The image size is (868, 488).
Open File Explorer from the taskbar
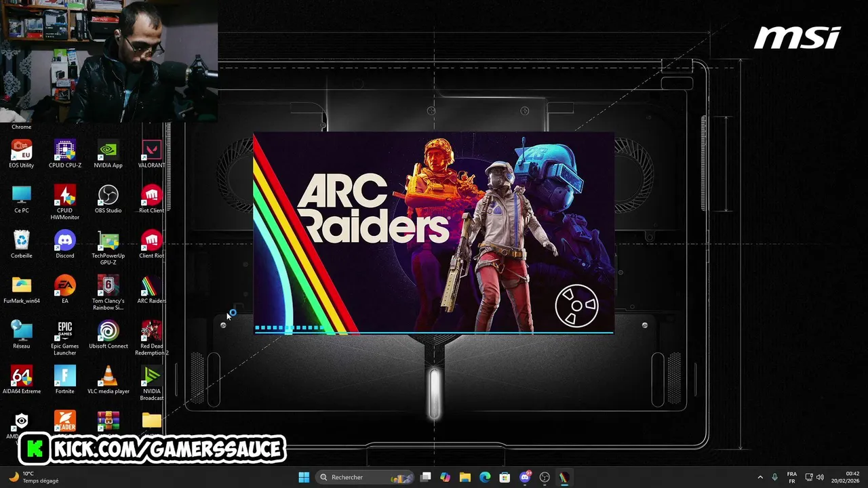(x=465, y=477)
